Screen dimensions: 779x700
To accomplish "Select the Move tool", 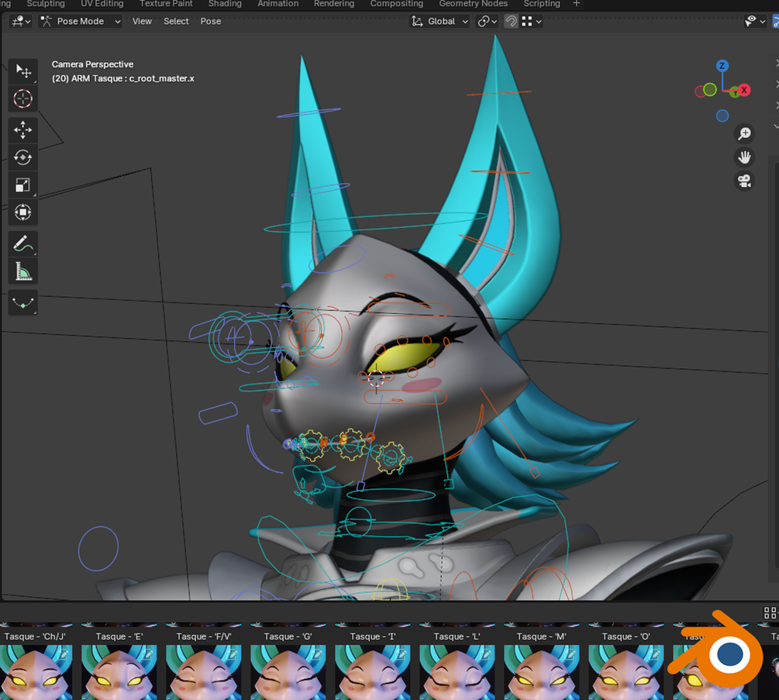I will (x=22, y=130).
